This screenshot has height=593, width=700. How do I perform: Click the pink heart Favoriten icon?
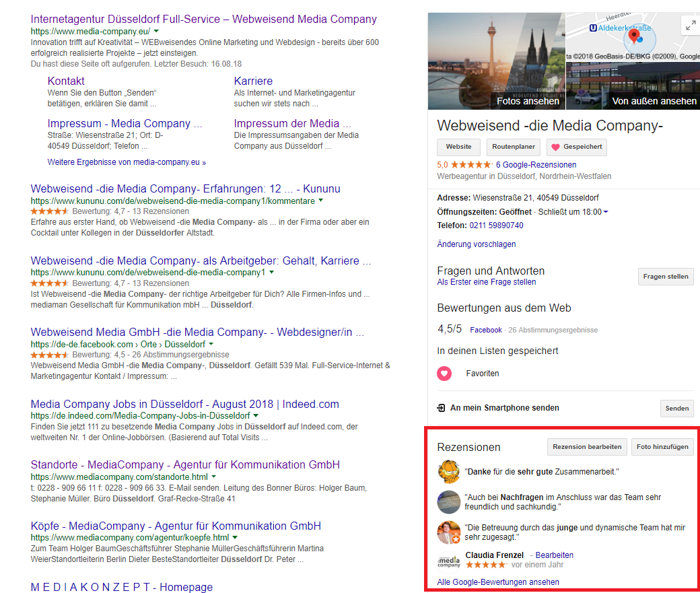coord(444,374)
